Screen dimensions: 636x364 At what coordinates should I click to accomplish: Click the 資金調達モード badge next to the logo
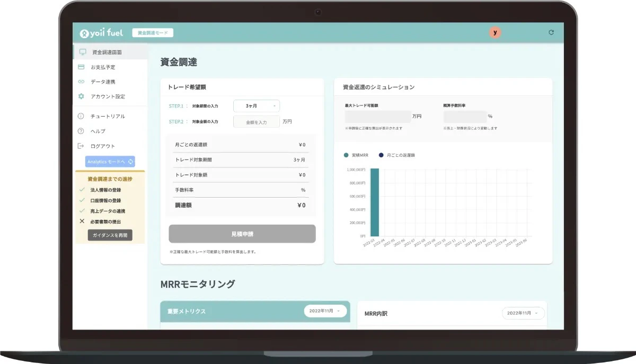pyautogui.click(x=154, y=32)
